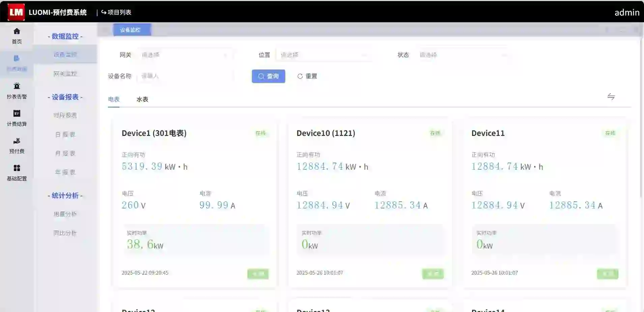
Task: Open the 计费结算 billing icon
Action: tap(17, 113)
